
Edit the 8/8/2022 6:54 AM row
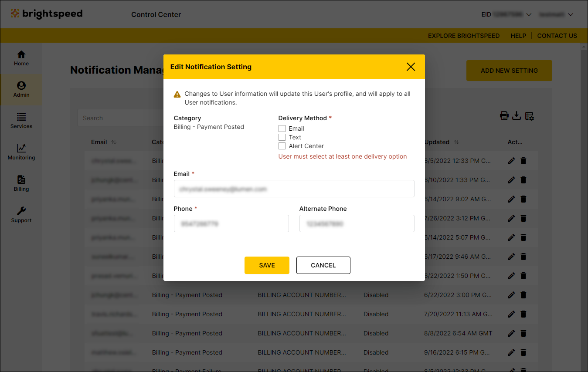[511, 333]
